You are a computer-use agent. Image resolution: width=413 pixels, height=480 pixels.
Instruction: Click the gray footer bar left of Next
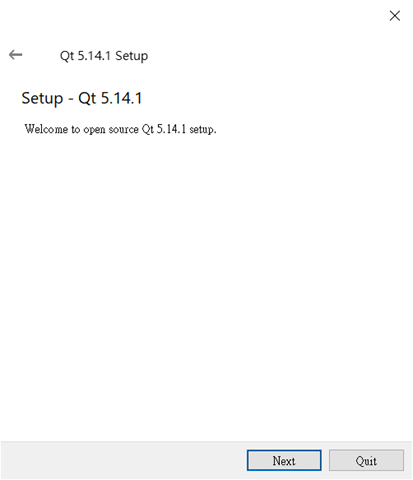click(123, 460)
